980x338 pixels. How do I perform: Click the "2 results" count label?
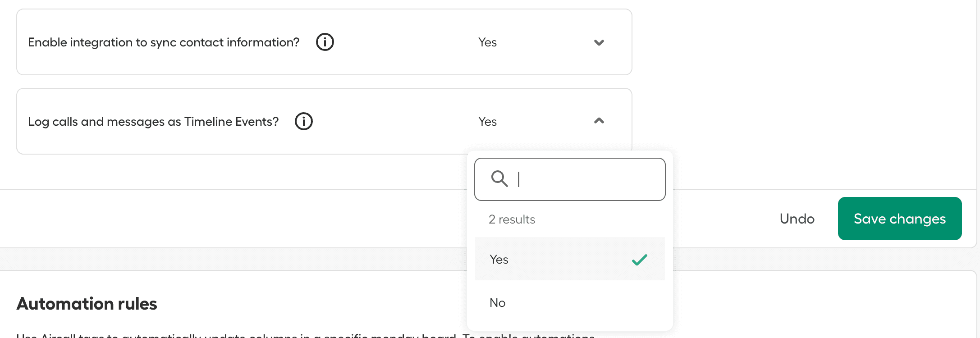tap(512, 219)
